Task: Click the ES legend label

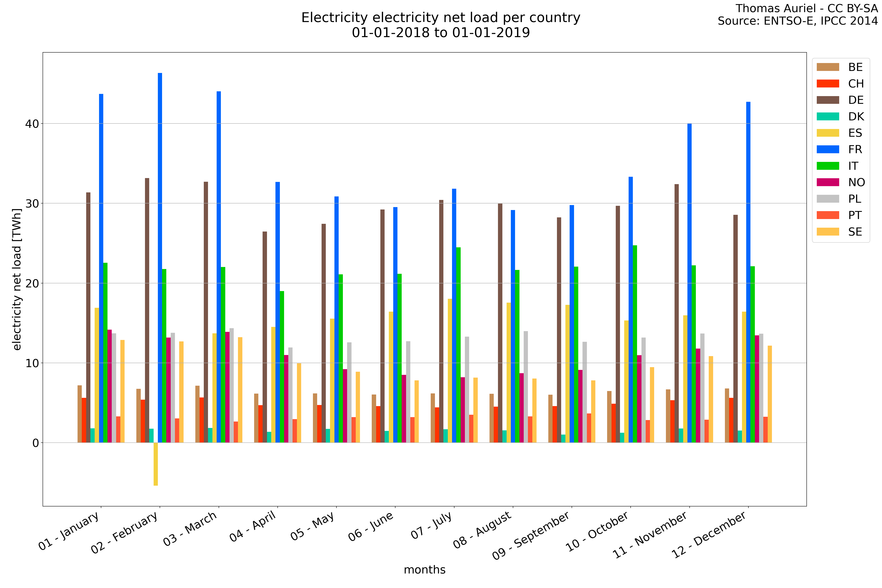Action: [x=855, y=133]
